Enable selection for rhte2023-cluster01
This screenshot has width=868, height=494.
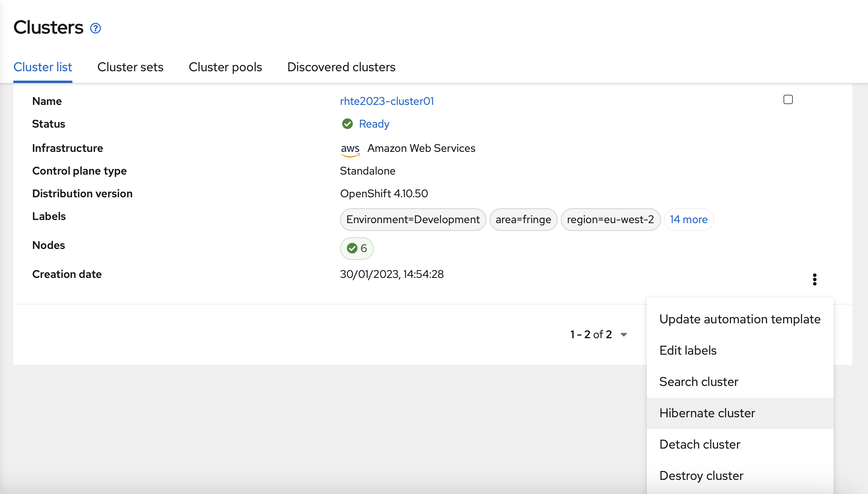tap(788, 100)
